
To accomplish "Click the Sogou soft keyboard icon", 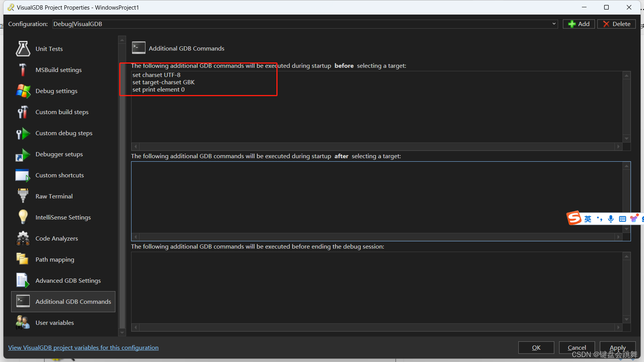I will coord(623,219).
